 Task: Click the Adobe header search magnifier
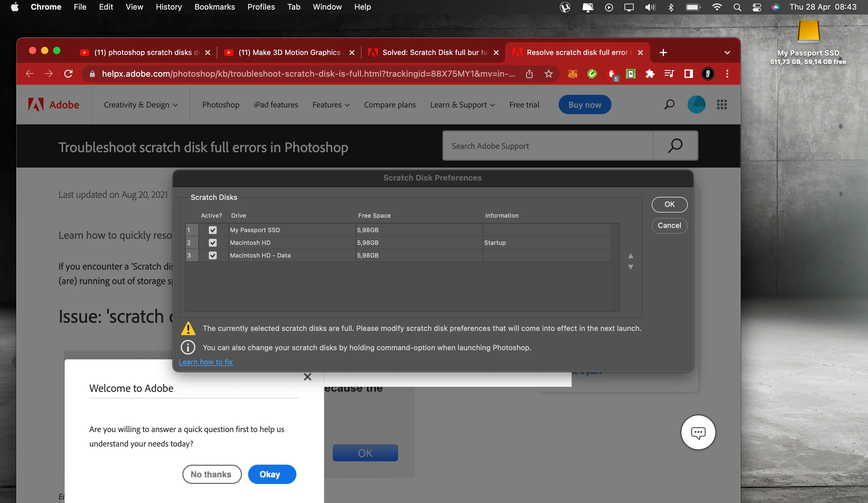669,104
